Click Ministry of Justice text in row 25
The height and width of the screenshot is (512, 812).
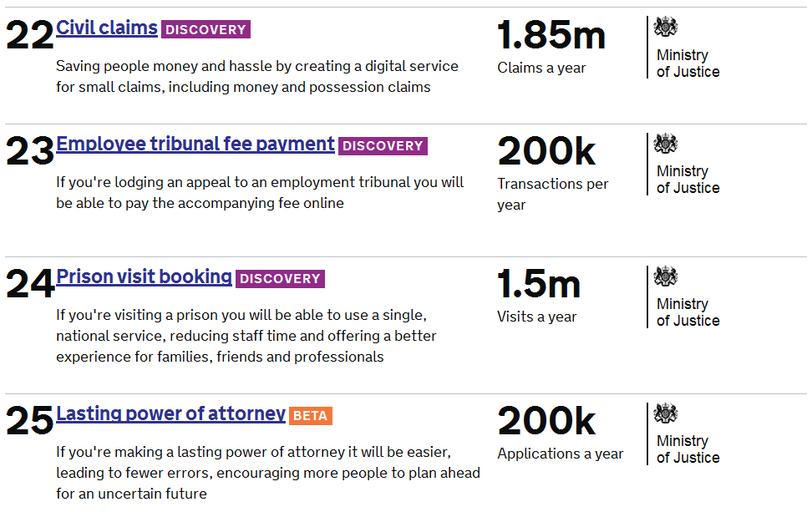(688, 449)
